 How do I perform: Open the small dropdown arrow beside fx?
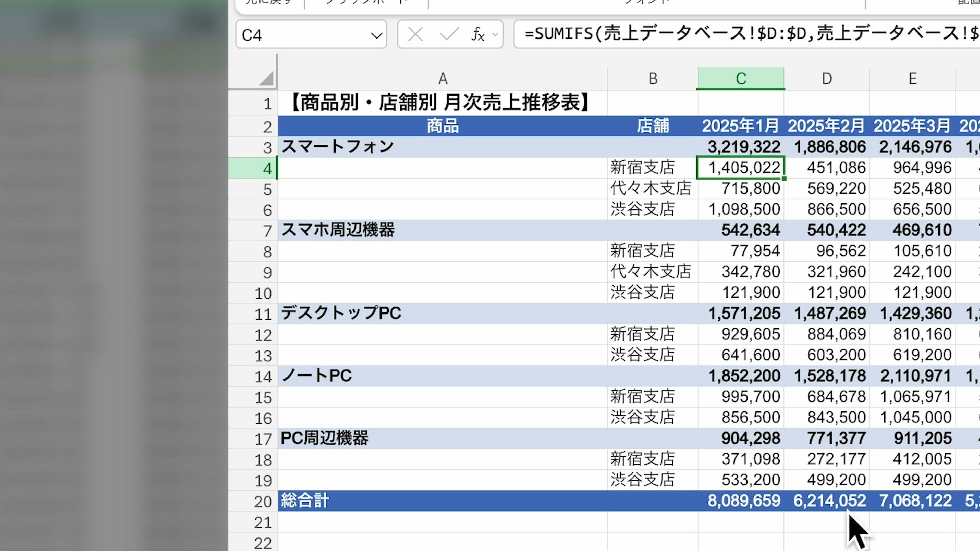pyautogui.click(x=495, y=35)
